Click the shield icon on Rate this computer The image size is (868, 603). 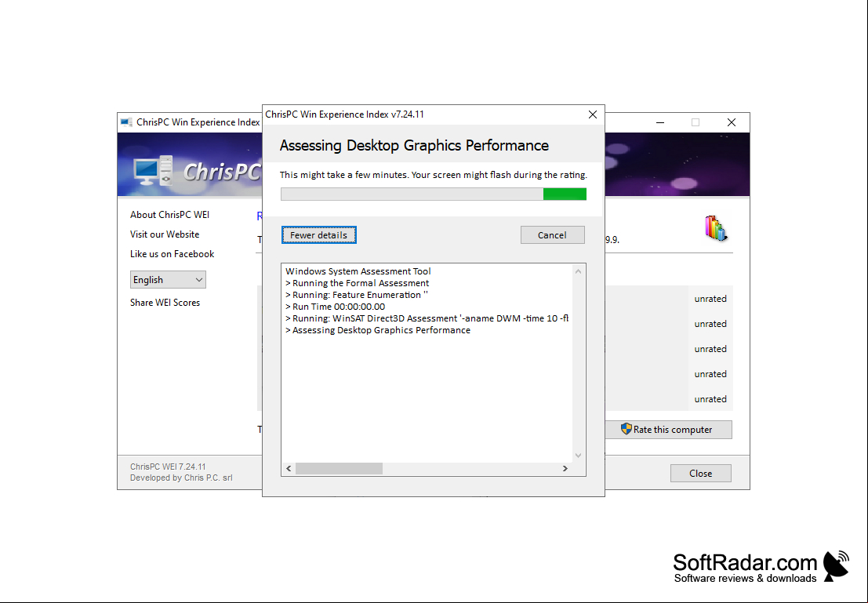626,429
